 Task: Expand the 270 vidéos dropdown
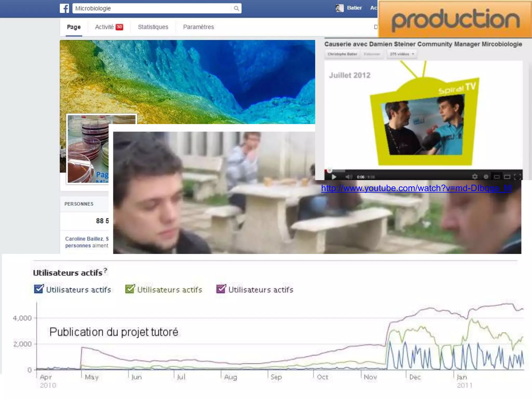pyautogui.click(x=402, y=54)
